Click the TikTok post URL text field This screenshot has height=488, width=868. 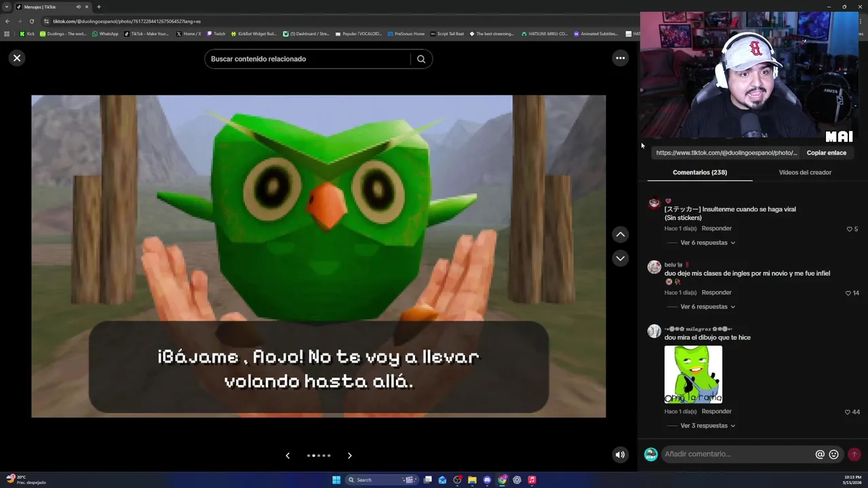pyautogui.click(x=726, y=153)
